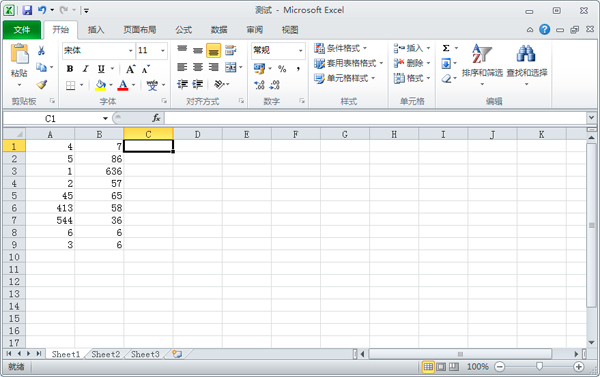Open the number format 常规 dropdown
600x377 pixels.
coord(300,51)
